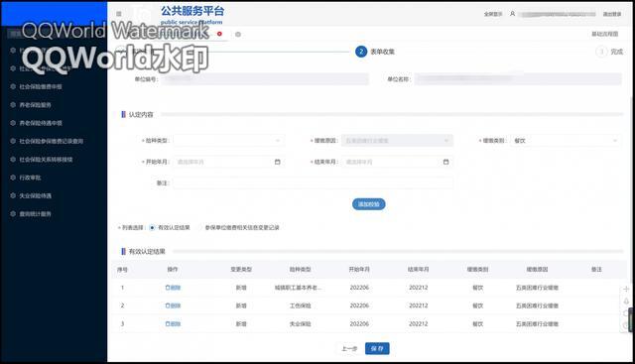The image size is (635, 364).
Task: Click the icon beside 养老保险待遇申报 in sidebar
Action: (13, 123)
